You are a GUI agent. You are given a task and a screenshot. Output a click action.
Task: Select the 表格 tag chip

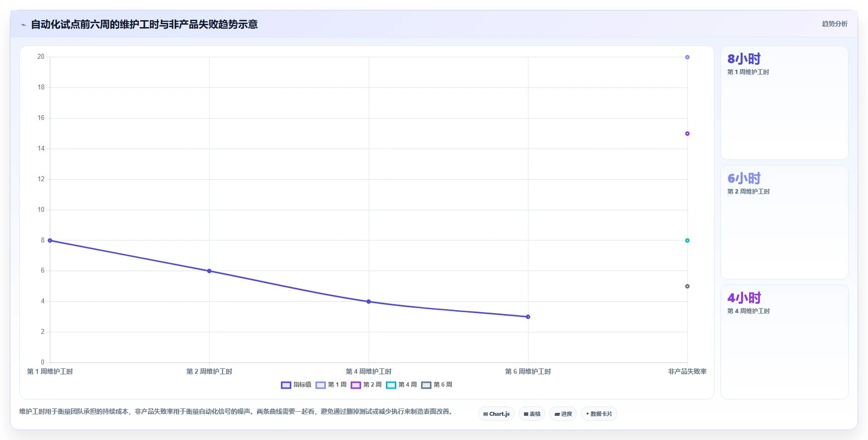point(532,414)
